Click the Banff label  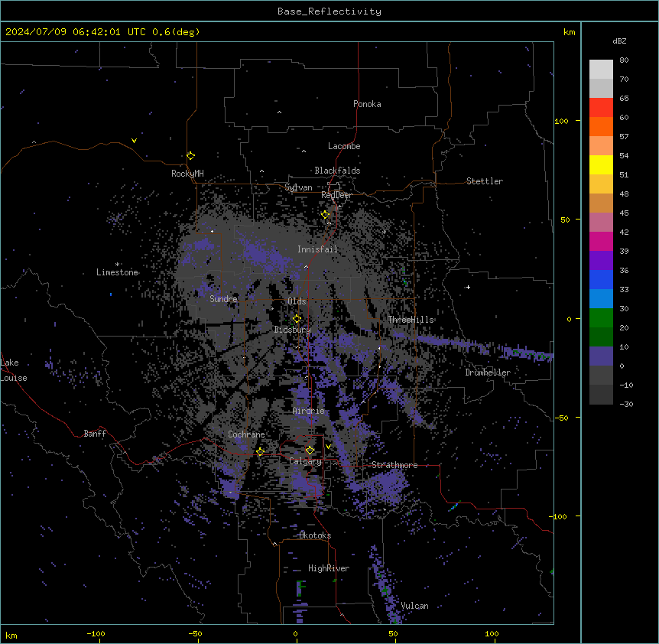click(x=95, y=434)
